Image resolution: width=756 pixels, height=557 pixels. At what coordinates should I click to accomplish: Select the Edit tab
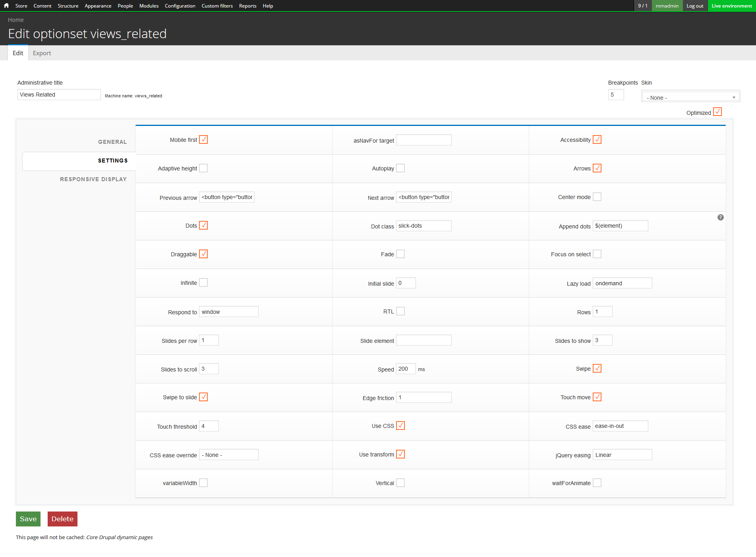[x=18, y=53]
